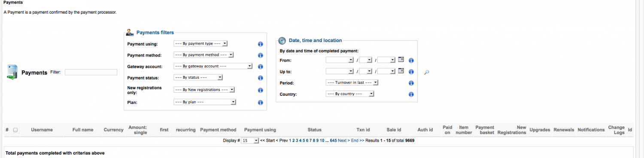Click the Payment basket column header
This screenshot has width=644, height=158.
485,130
